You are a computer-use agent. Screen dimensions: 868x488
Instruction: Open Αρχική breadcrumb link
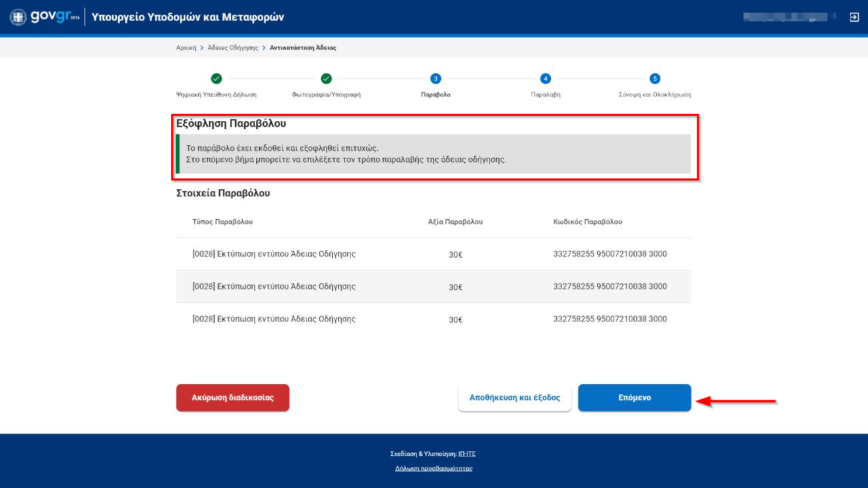(x=186, y=48)
